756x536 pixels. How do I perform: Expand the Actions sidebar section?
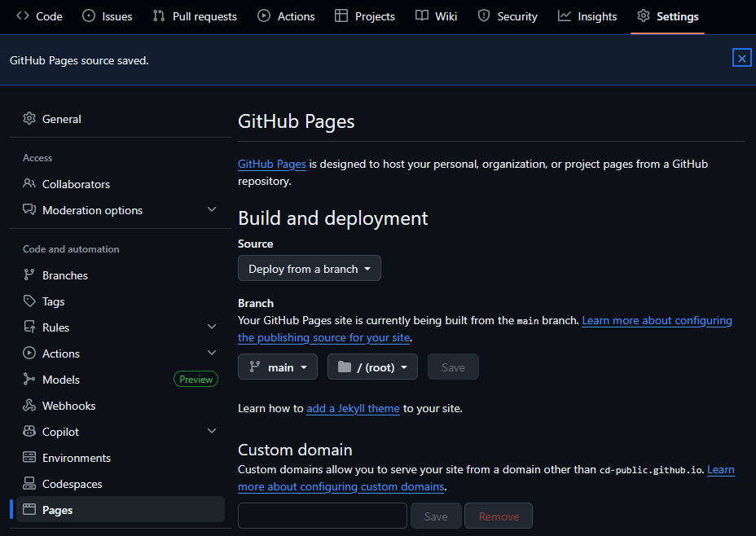[x=212, y=354]
